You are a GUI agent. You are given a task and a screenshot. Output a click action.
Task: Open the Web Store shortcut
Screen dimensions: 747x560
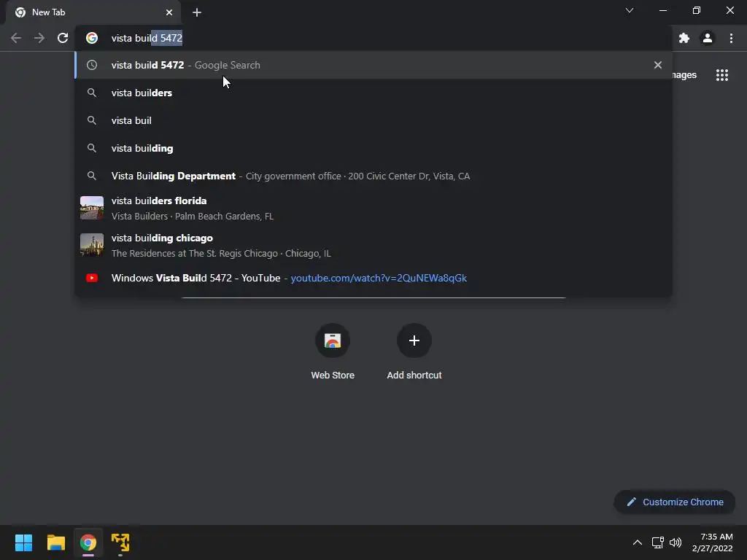click(x=333, y=351)
